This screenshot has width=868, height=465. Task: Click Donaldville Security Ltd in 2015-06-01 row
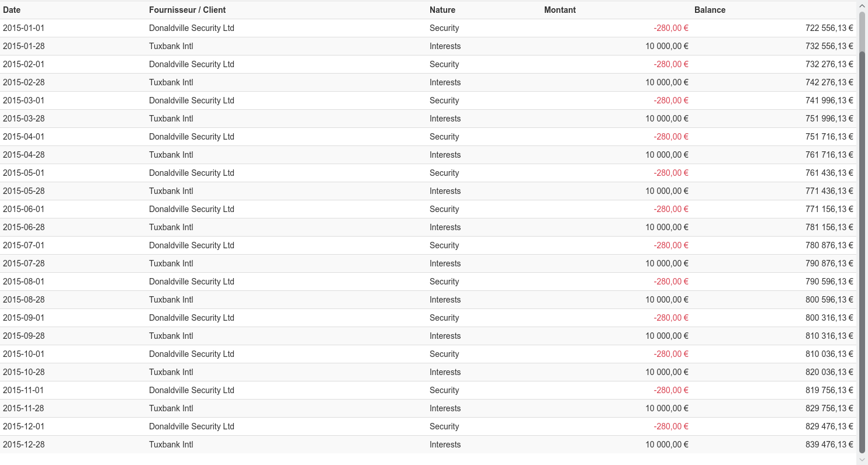pos(192,209)
